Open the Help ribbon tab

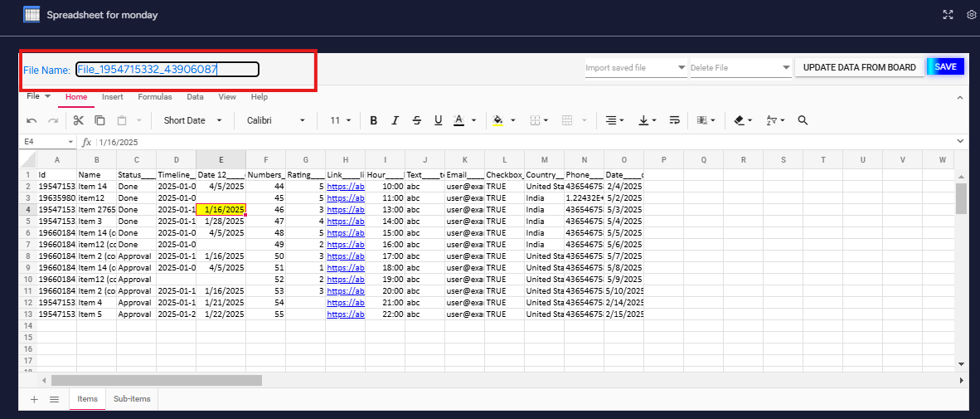pyautogui.click(x=260, y=97)
